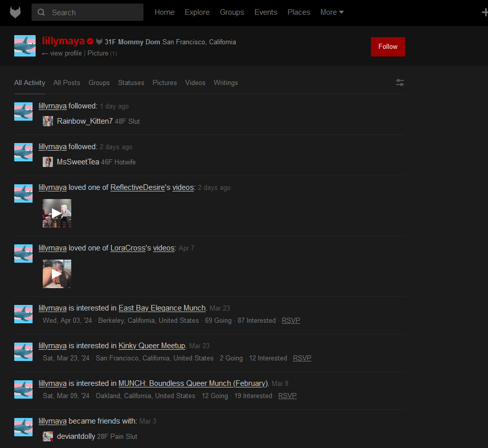Switch to the Pictures tab
Screen dimensions: 488x448
165,83
